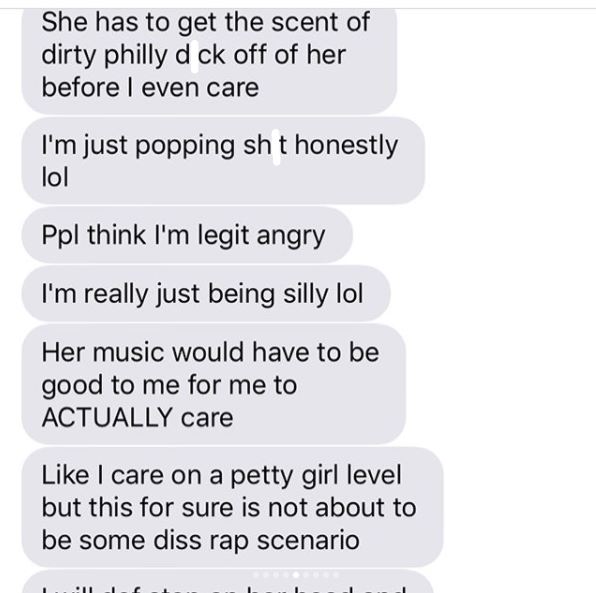The height and width of the screenshot is (593, 596).
Task: Jump to the first carousel page dot
Action: pos(255,575)
